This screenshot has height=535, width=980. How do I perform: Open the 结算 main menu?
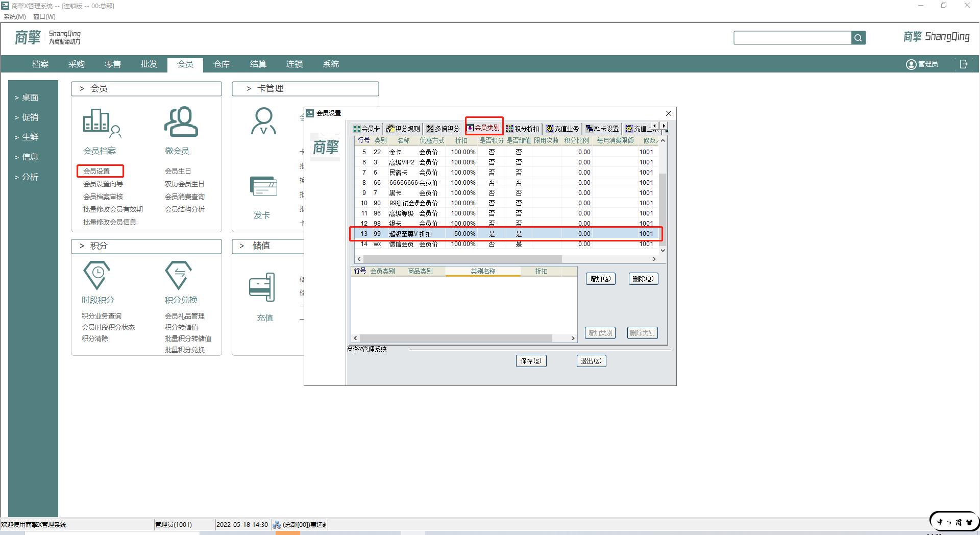(258, 64)
